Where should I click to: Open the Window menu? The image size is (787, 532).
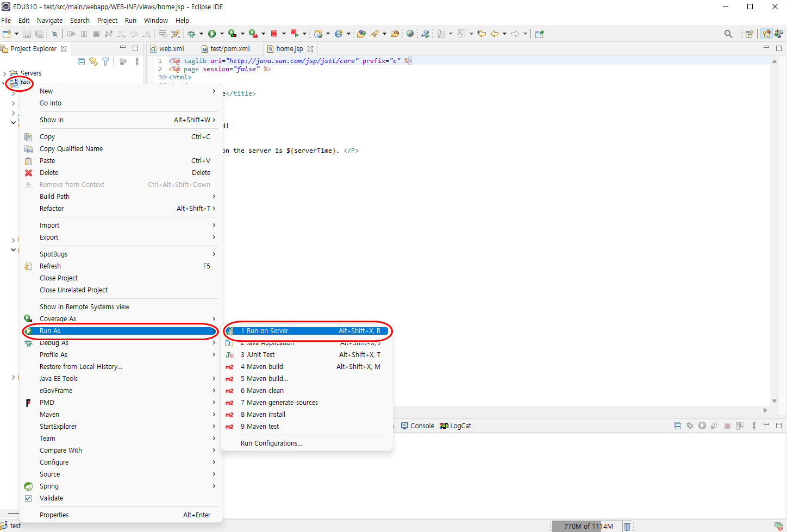click(156, 20)
